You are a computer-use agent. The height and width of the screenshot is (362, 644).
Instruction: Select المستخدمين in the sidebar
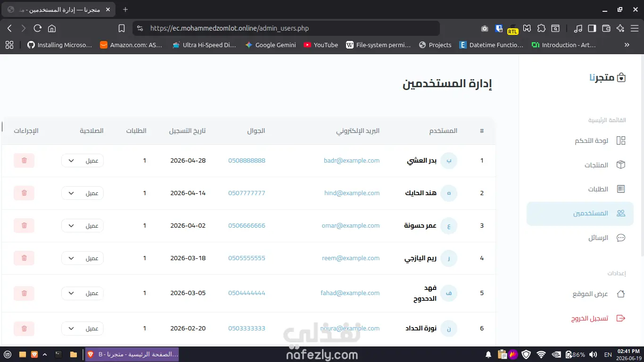580,214
